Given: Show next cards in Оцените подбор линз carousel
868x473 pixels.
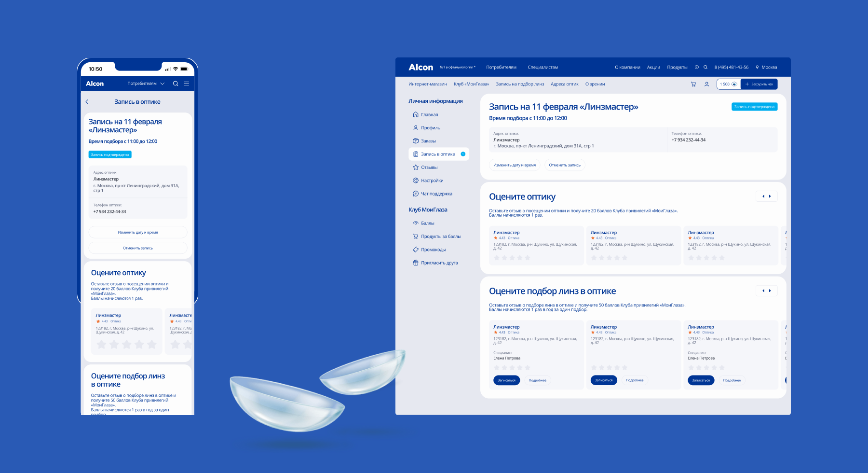Looking at the screenshot, I should 770,291.
